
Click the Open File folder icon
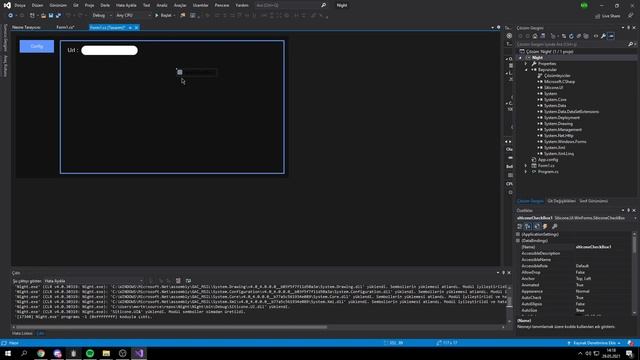coord(43,16)
